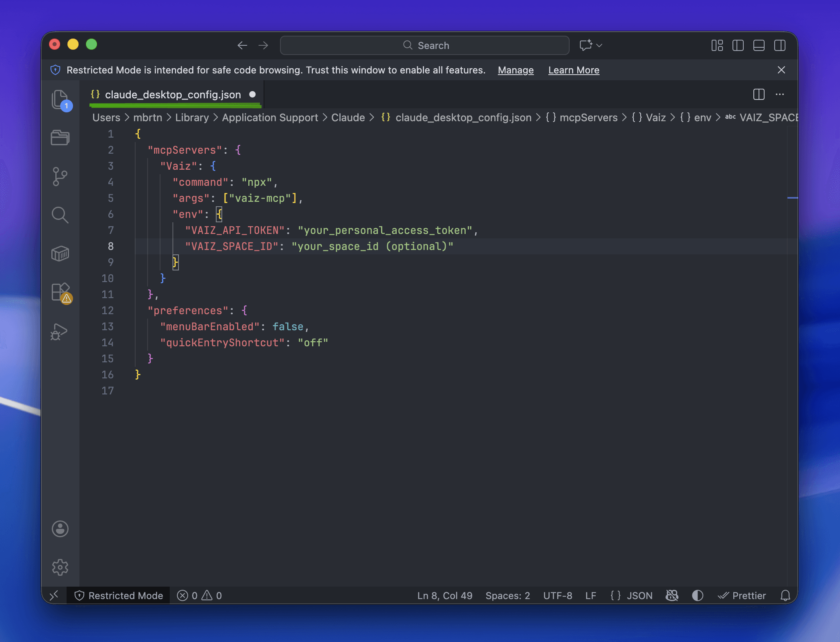
Task: Open the Manage gear icon
Action: 60,567
